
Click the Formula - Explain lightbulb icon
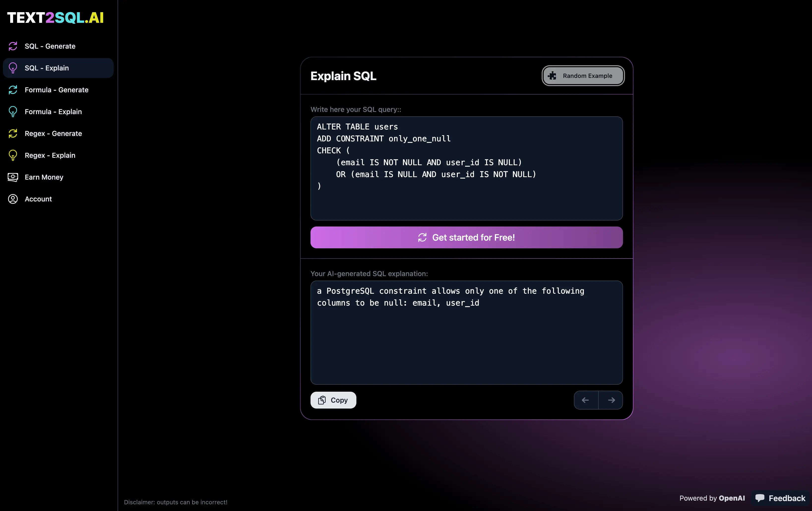click(13, 112)
